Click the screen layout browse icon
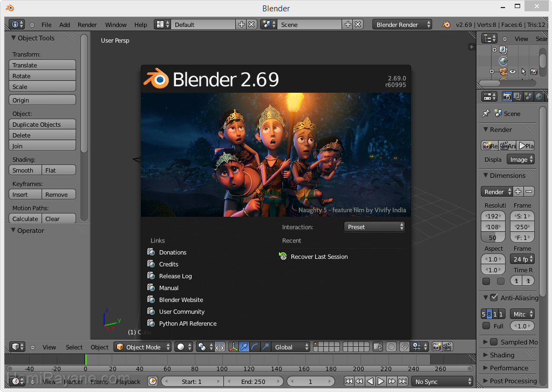552x392 pixels. pyautogui.click(x=162, y=24)
